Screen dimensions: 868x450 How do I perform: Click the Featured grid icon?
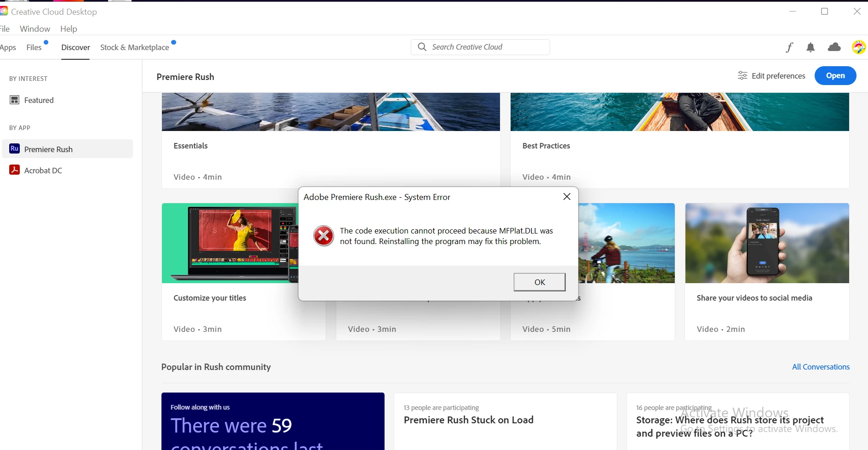[x=15, y=100]
